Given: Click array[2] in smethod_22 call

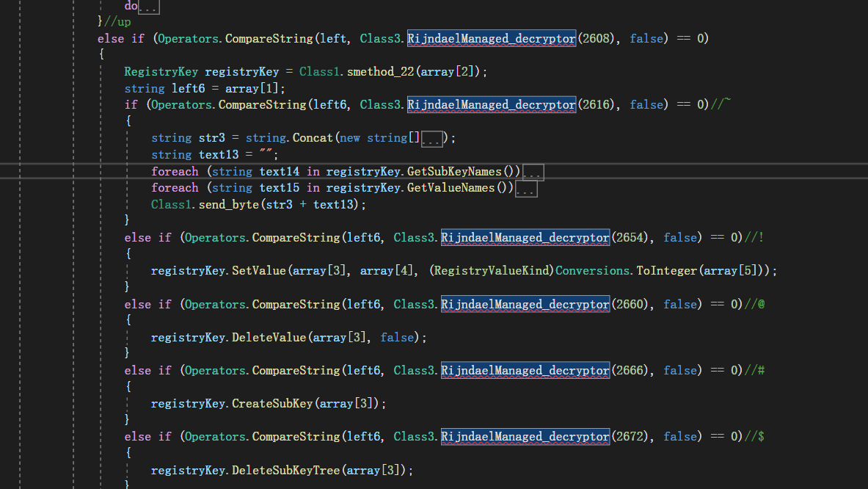Looking at the screenshot, I should point(448,71).
